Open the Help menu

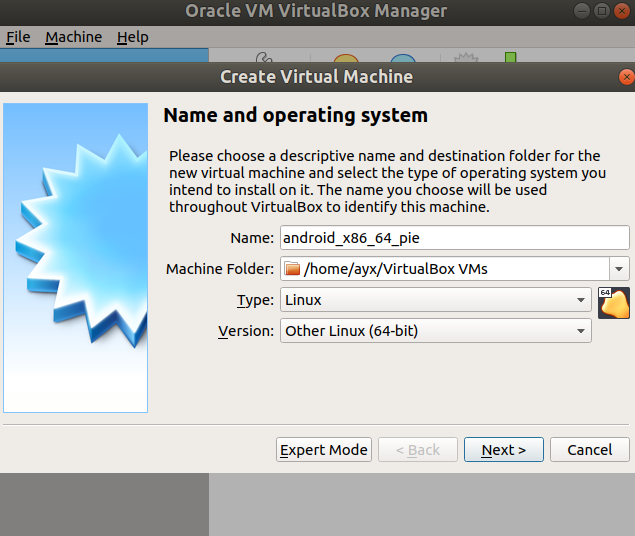point(132,37)
